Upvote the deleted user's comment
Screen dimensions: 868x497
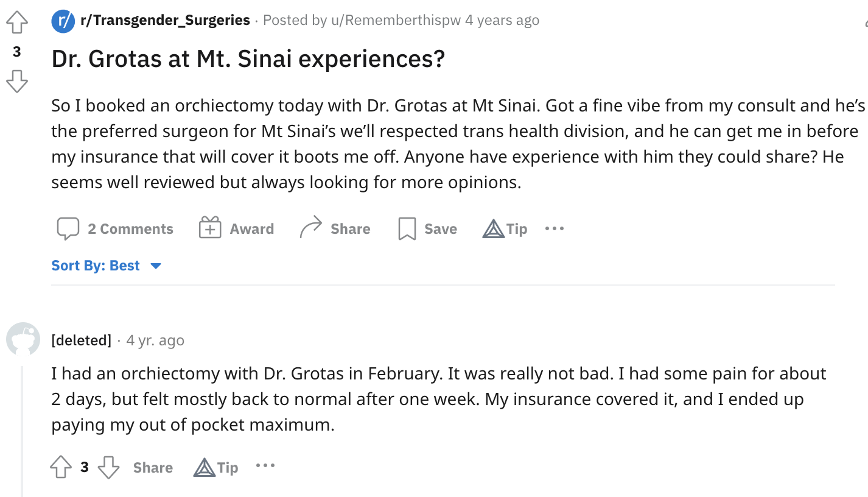point(61,468)
